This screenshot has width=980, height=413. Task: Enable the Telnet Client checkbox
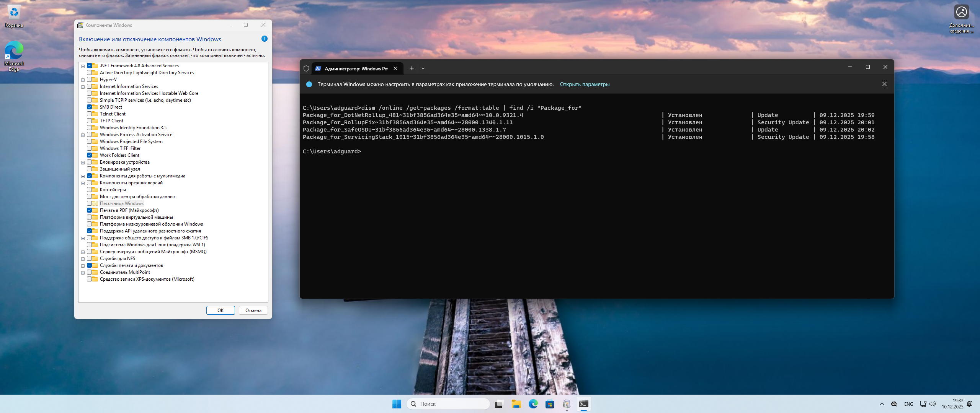coord(90,114)
